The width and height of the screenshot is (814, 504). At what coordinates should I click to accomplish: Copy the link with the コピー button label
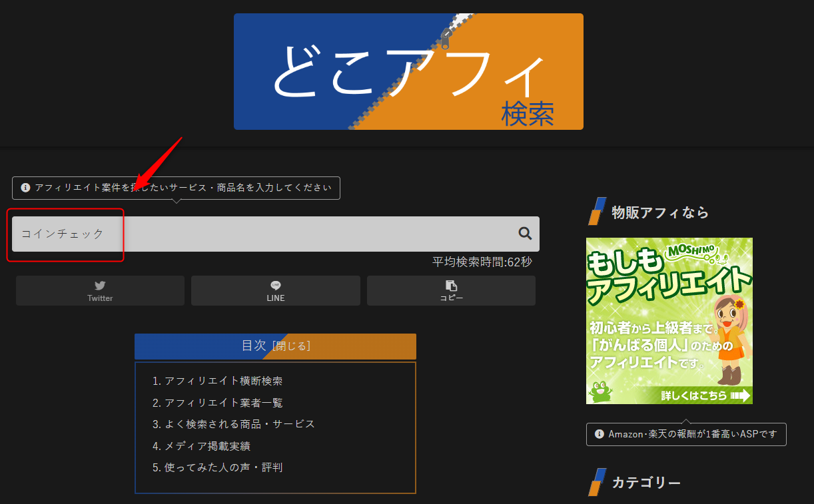[x=451, y=298]
